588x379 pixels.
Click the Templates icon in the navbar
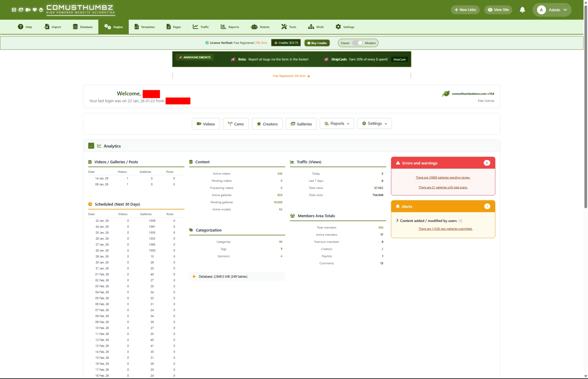coord(136,27)
